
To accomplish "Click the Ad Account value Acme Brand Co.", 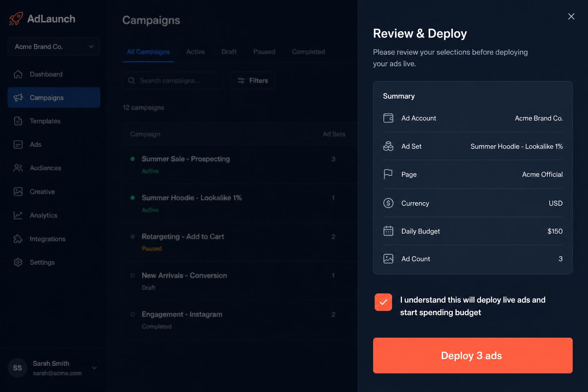I will [x=539, y=118].
